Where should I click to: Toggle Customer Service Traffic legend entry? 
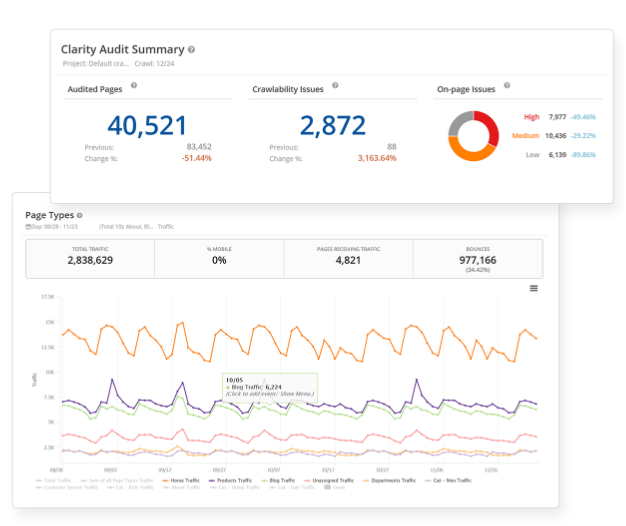(x=67, y=487)
